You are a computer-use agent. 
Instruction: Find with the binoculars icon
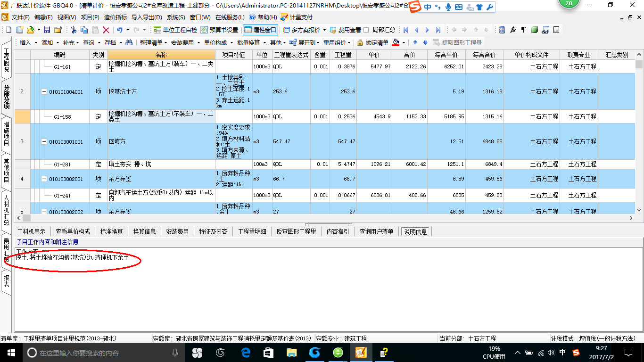pos(129,42)
